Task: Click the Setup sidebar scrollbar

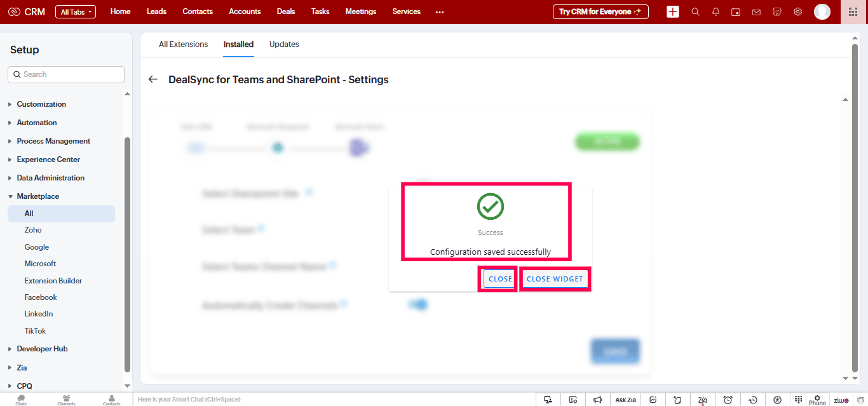Action: point(127,254)
